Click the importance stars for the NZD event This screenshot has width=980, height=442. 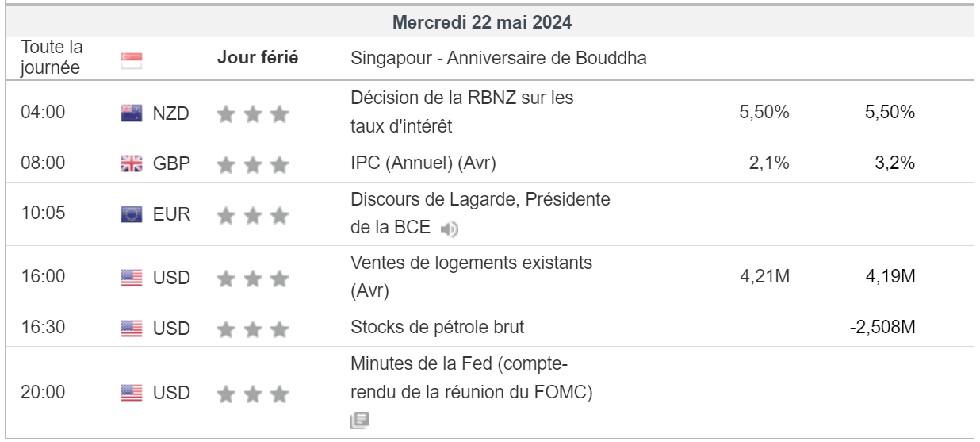click(253, 114)
